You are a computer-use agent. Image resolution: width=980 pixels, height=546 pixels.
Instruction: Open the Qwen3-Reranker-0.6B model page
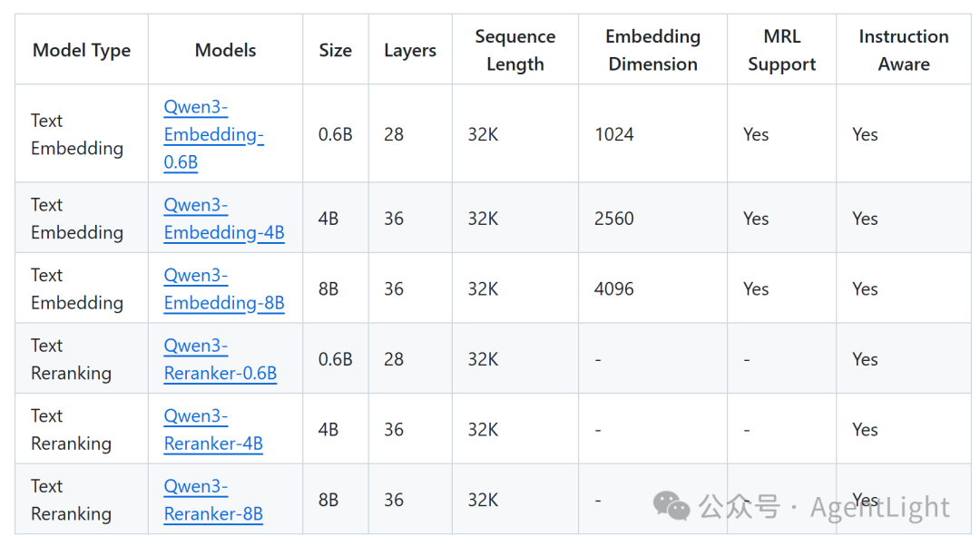tap(220, 358)
